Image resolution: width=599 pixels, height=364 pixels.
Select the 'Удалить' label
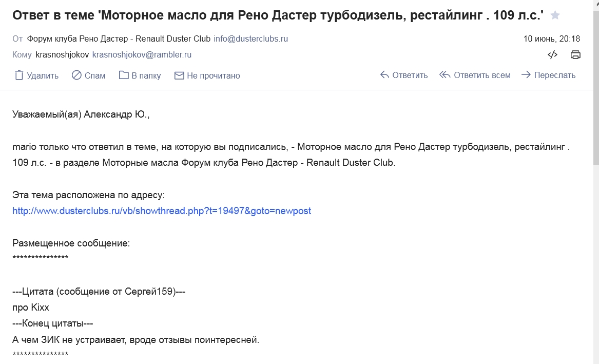(x=43, y=75)
